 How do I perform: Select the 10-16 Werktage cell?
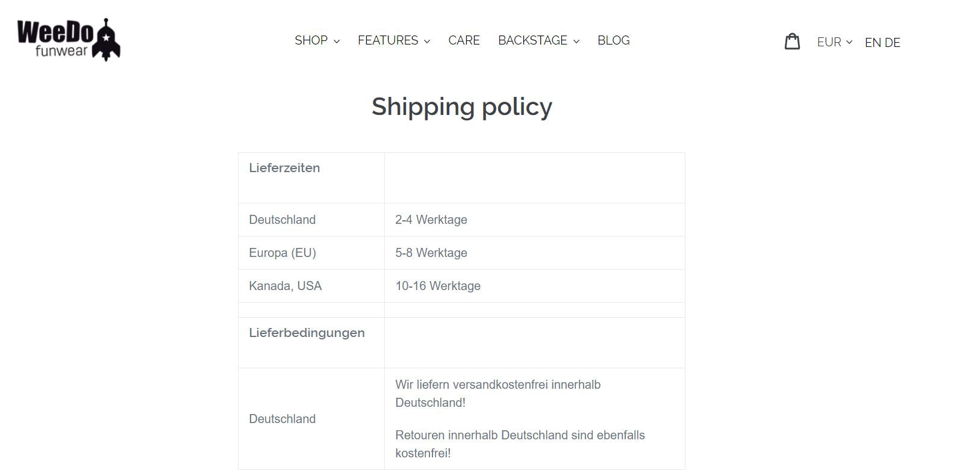click(438, 286)
